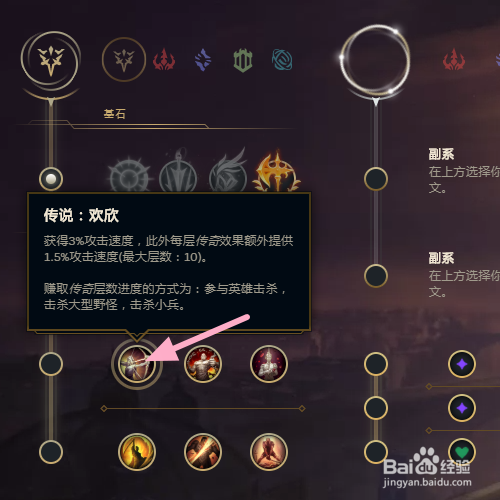
Task: Open the large empty secondary path ring
Action: coord(375,60)
